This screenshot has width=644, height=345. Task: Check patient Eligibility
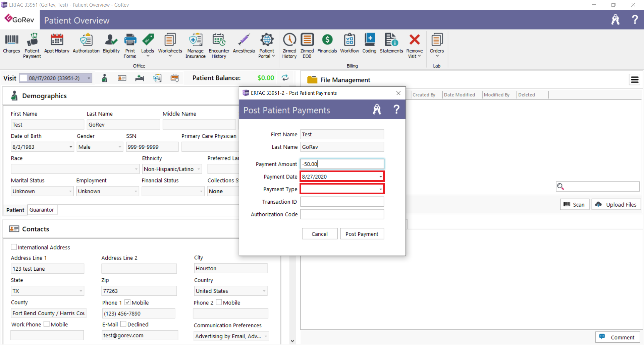(111, 44)
